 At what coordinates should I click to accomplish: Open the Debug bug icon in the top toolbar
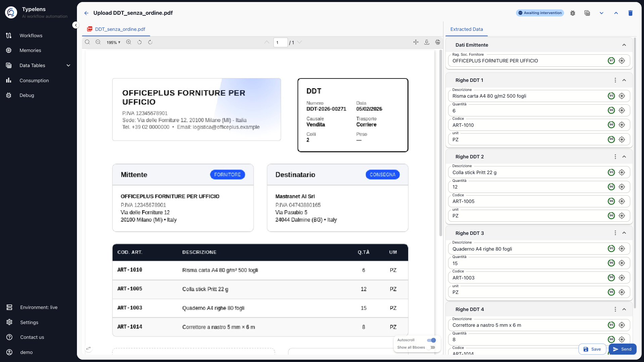coord(573,13)
